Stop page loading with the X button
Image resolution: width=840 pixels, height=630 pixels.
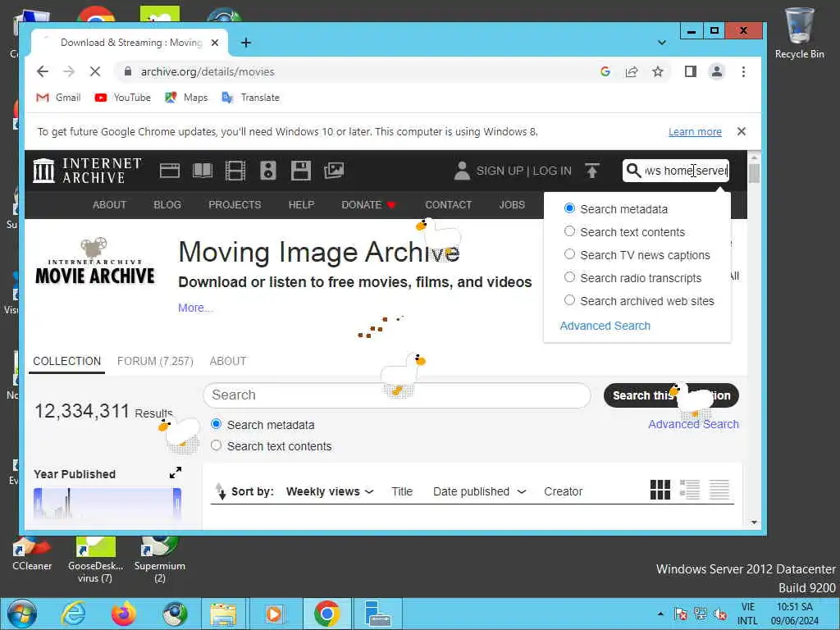[95, 71]
